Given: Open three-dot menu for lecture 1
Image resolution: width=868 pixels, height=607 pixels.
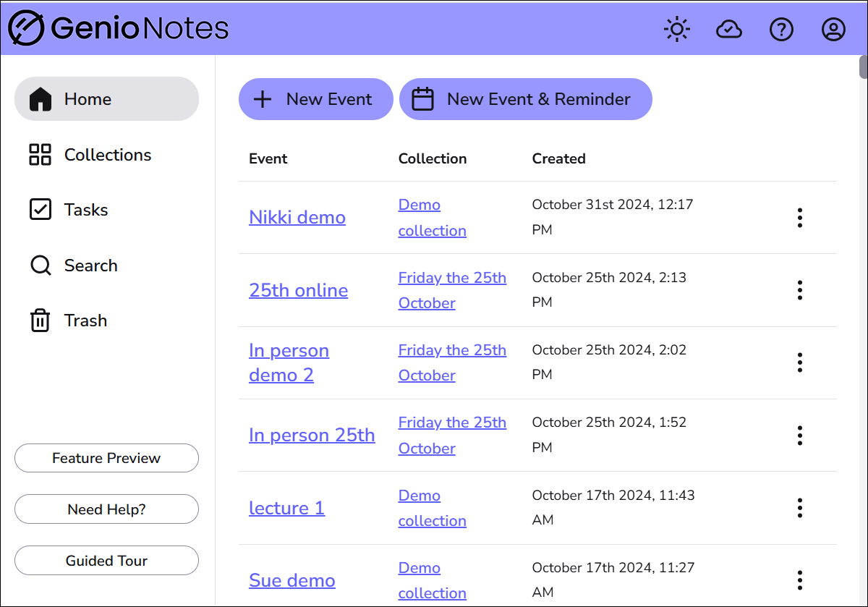Looking at the screenshot, I should pyautogui.click(x=799, y=508).
